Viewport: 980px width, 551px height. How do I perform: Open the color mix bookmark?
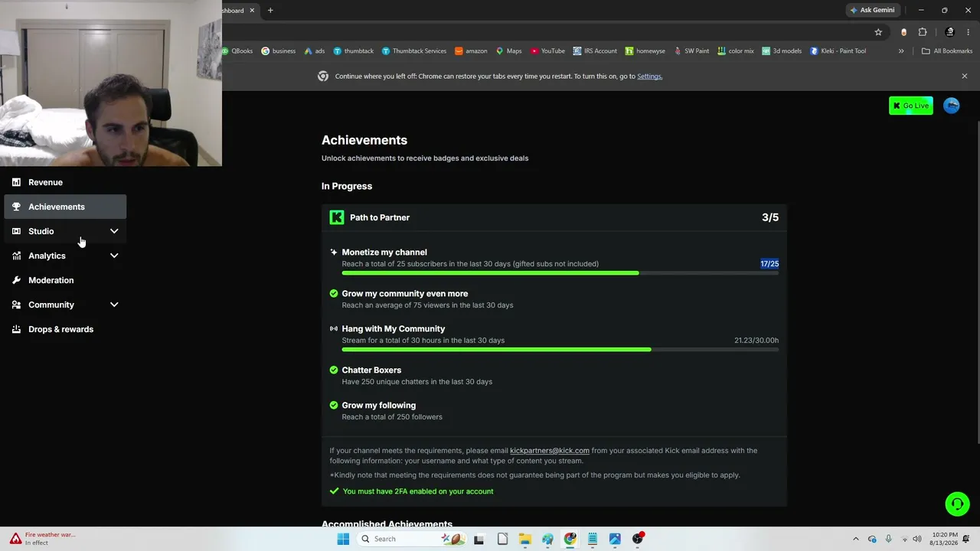(x=736, y=51)
